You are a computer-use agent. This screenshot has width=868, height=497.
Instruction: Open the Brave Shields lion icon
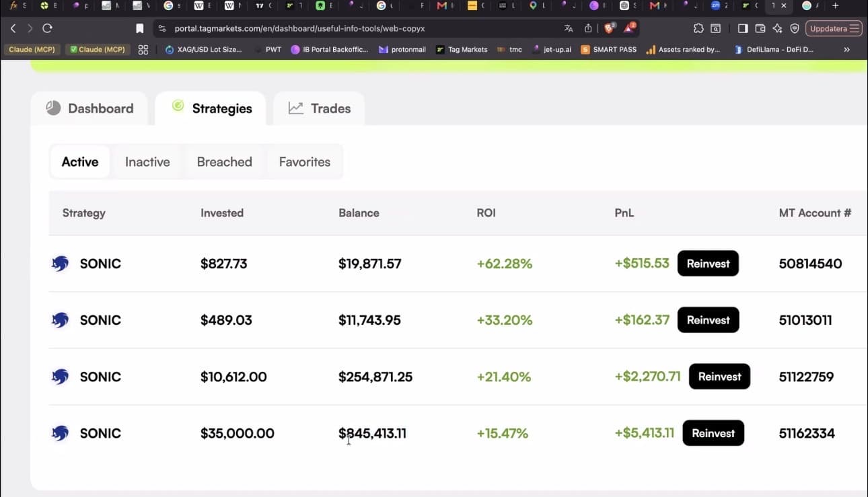609,28
